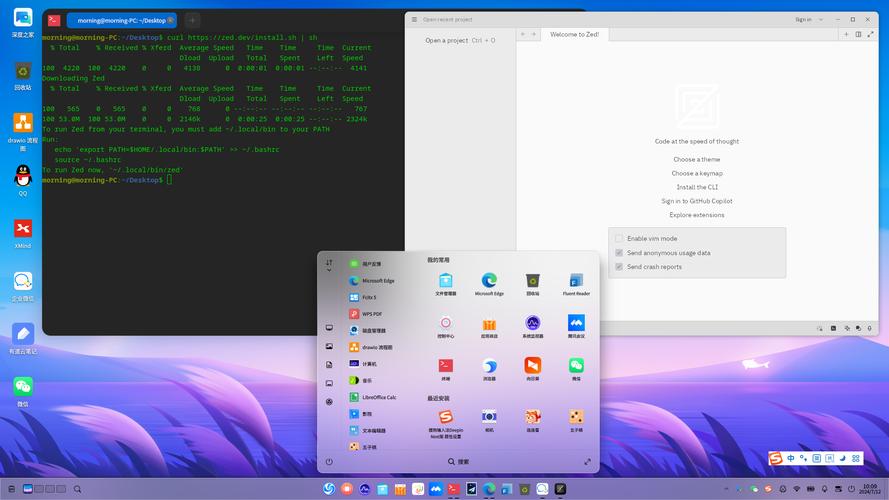Click date and time on taskbar

(870, 489)
